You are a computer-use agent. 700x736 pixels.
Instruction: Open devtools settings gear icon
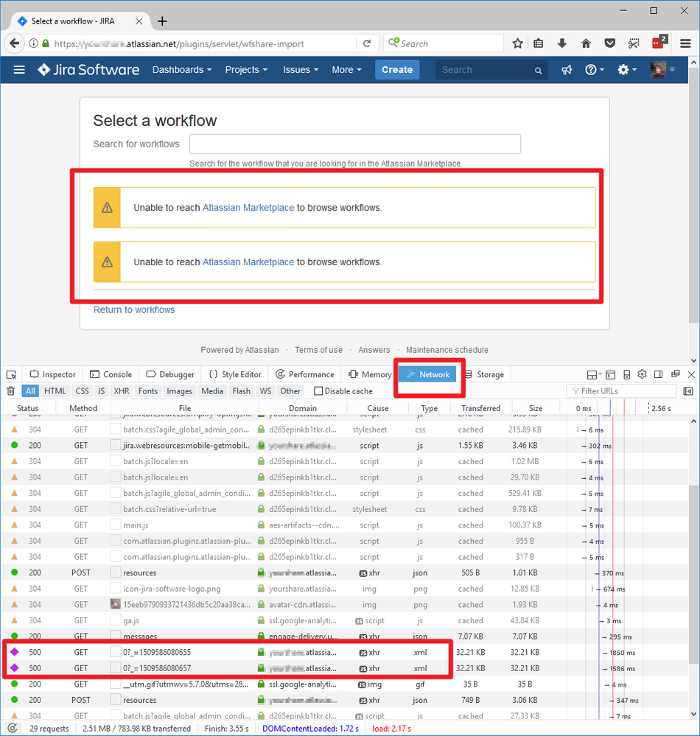point(643,374)
